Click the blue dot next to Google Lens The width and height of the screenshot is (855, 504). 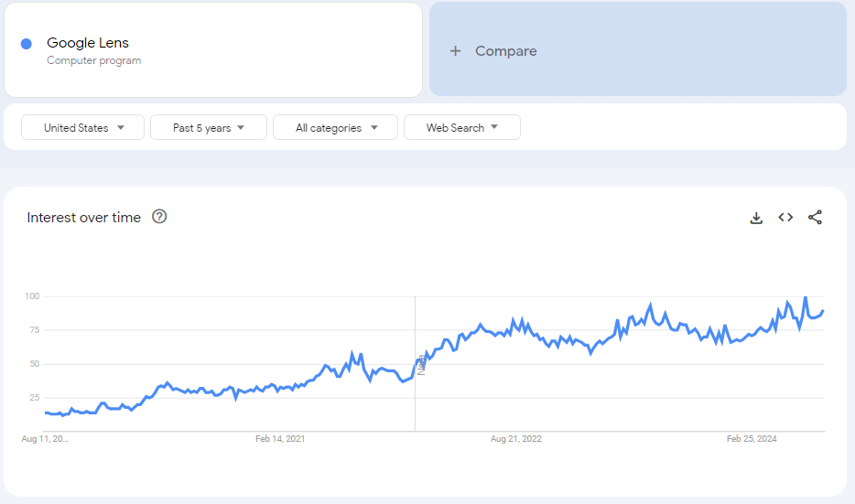coord(27,44)
